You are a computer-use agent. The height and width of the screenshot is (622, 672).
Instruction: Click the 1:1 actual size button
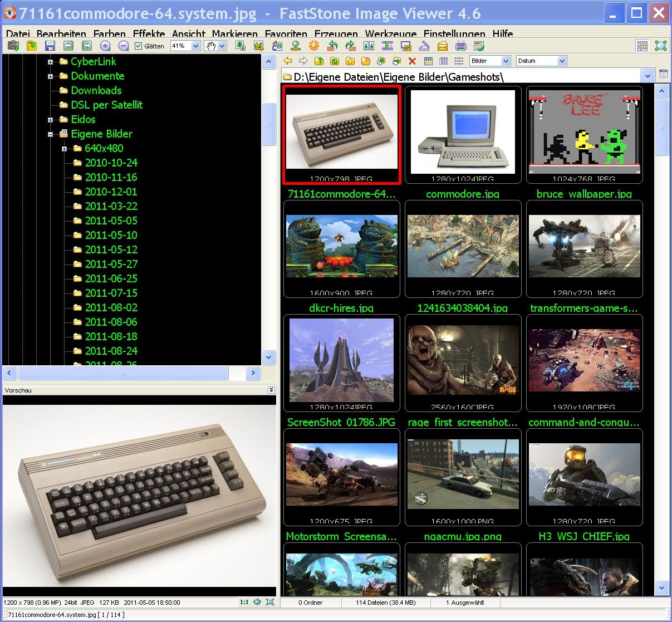click(x=244, y=602)
